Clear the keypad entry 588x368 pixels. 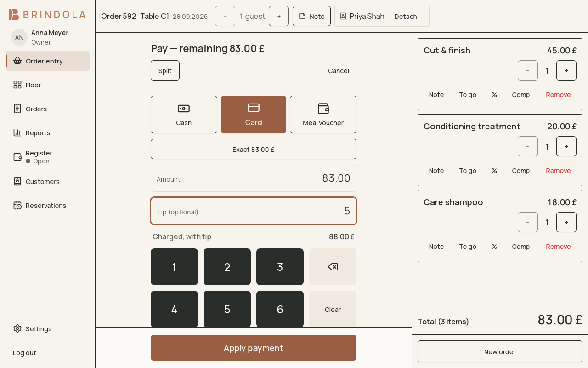[x=333, y=309]
